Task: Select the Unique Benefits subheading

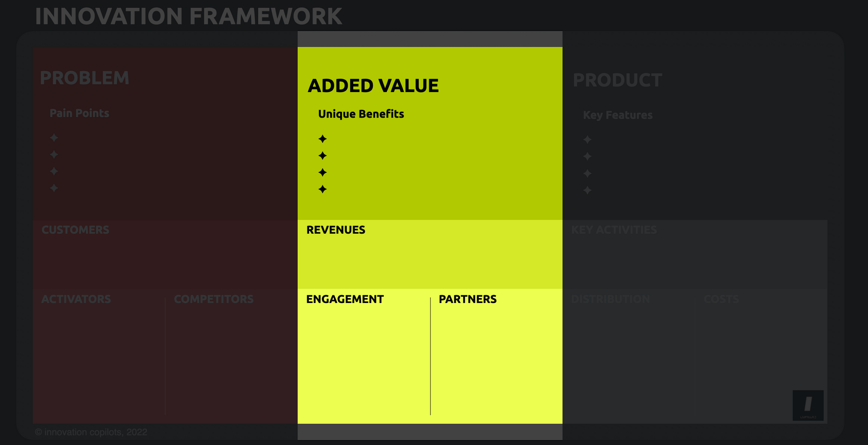Action: pos(361,114)
